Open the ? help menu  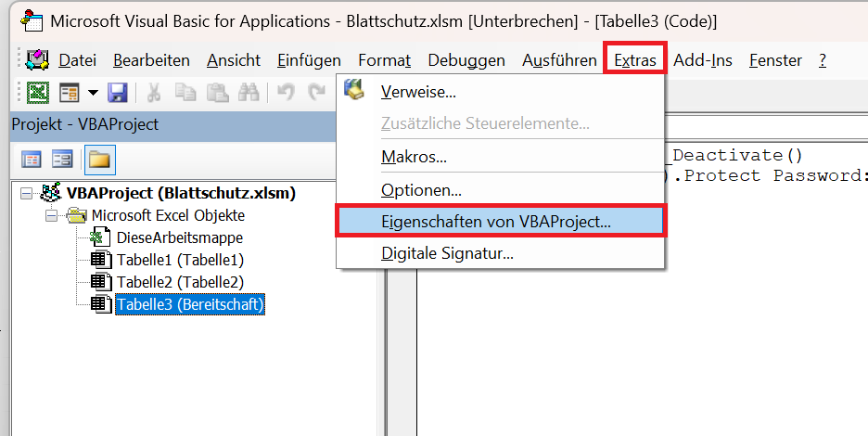[823, 59]
